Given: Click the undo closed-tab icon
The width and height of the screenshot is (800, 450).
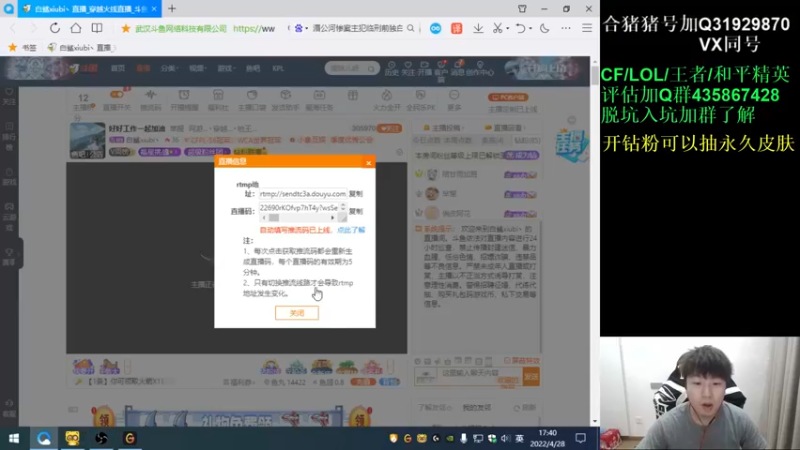Looking at the screenshot, I should (520, 29).
